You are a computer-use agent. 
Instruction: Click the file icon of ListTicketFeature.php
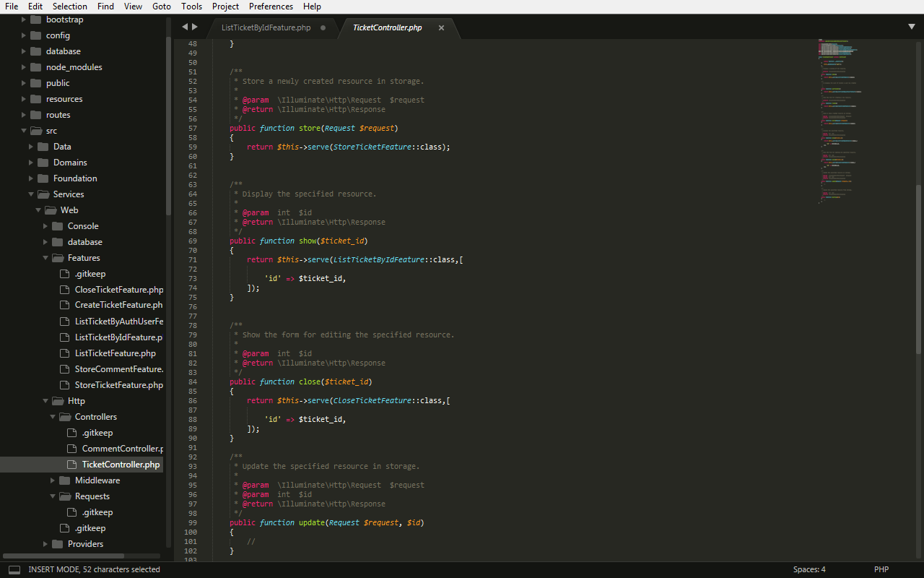64,353
